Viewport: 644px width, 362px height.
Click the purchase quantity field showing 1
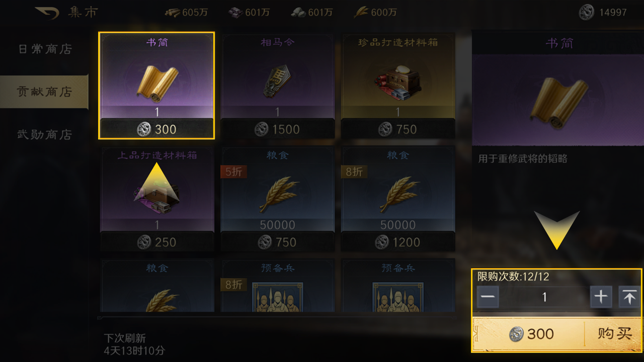coord(544,297)
